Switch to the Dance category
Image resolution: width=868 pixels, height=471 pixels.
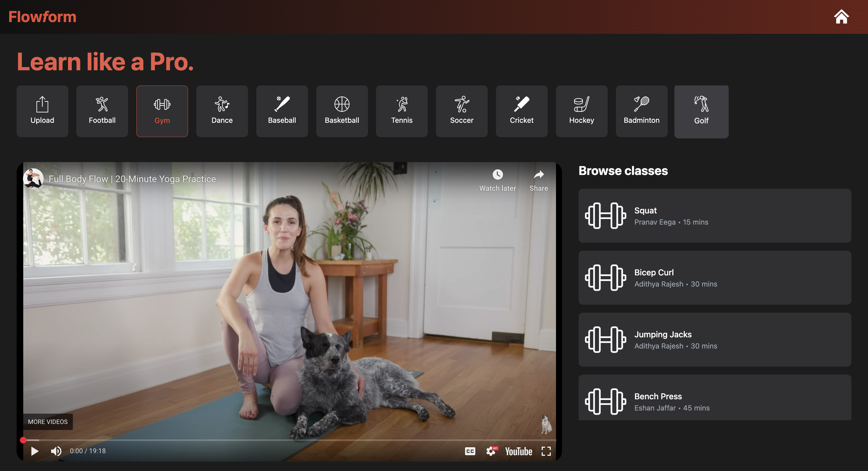[222, 111]
